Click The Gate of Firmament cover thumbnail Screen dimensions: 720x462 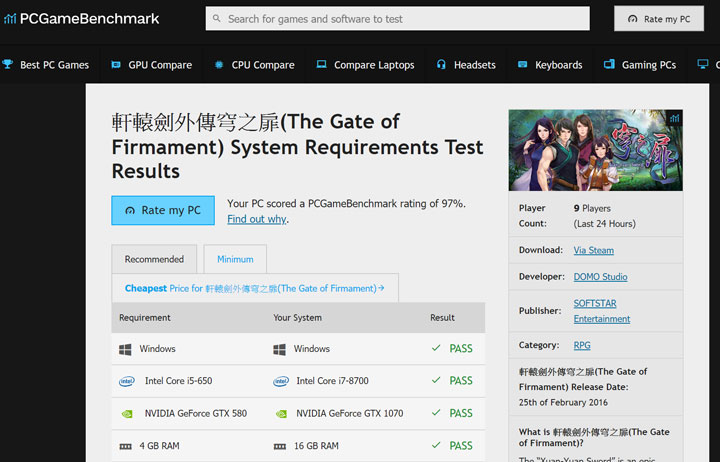(x=596, y=150)
